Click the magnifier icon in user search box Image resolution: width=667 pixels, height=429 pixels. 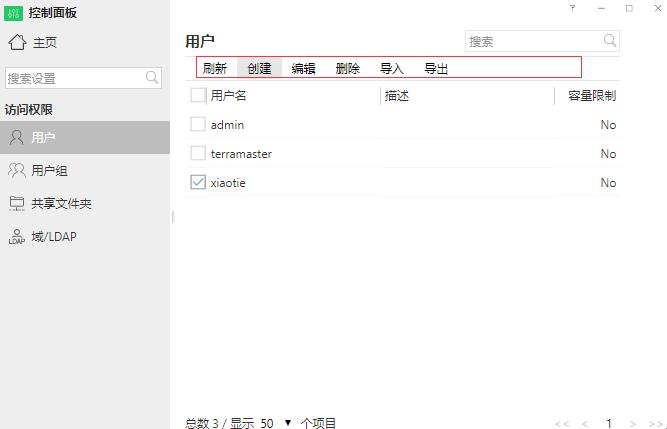[609, 41]
